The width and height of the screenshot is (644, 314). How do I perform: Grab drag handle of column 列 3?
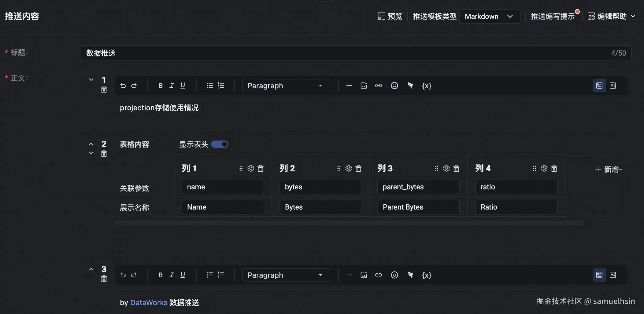pos(437,168)
